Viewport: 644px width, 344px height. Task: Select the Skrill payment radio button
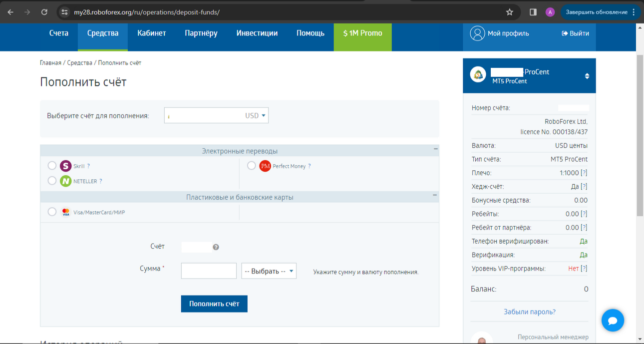coord(52,165)
